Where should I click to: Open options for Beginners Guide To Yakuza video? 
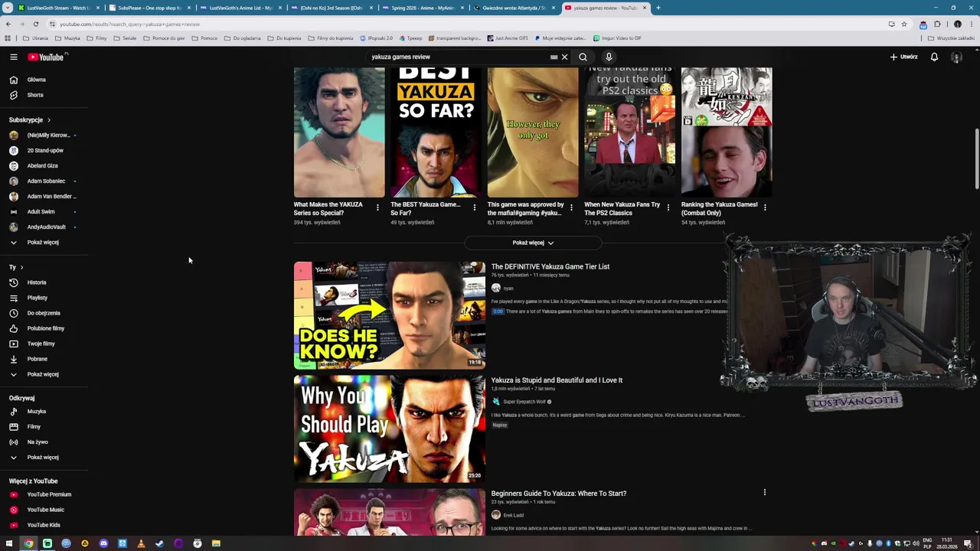(764, 492)
